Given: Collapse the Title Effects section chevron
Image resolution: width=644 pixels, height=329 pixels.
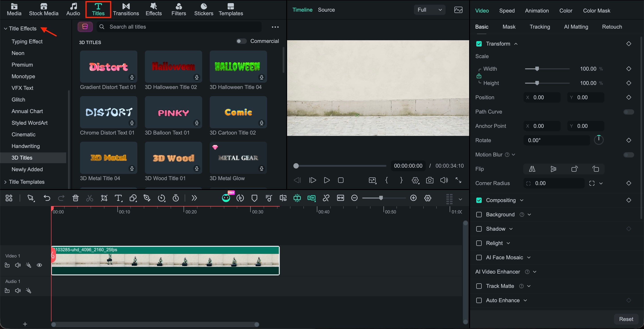Looking at the screenshot, I should (x=6, y=28).
